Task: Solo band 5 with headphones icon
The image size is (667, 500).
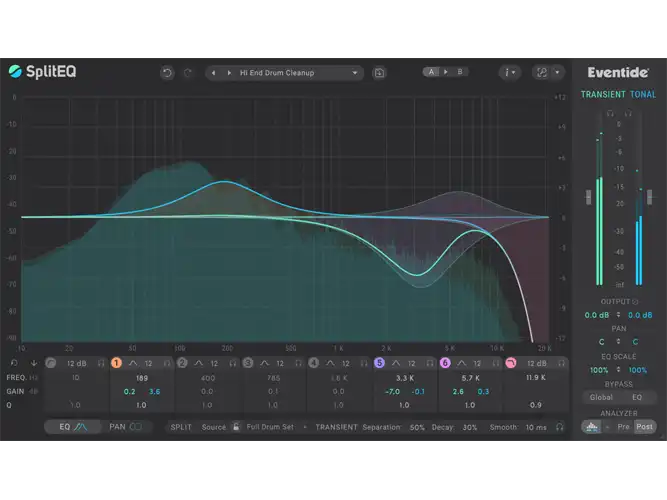Action: pos(430,363)
